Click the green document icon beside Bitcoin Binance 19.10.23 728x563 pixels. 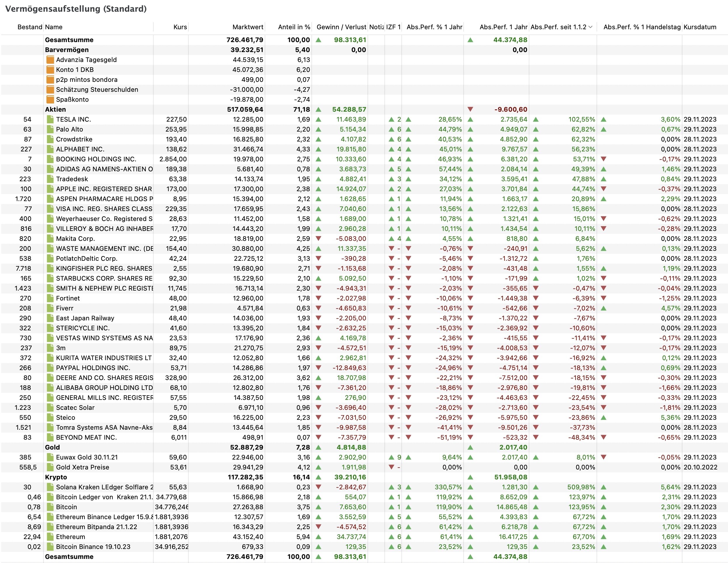tap(50, 547)
